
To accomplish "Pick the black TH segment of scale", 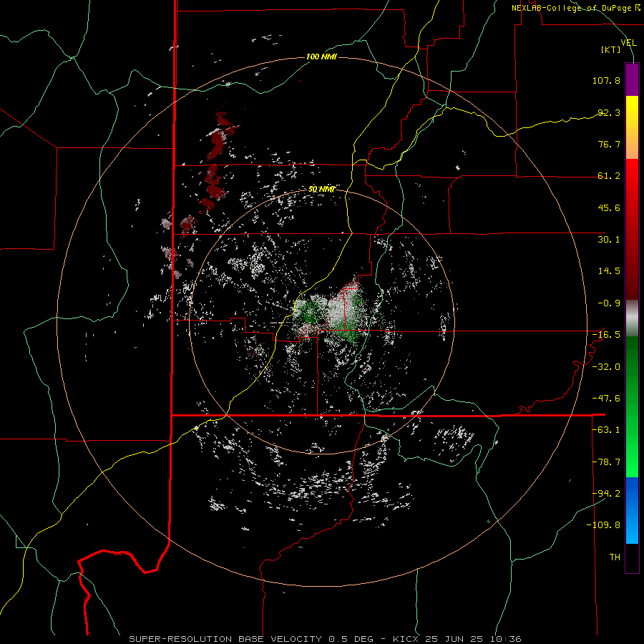I will (x=632, y=557).
